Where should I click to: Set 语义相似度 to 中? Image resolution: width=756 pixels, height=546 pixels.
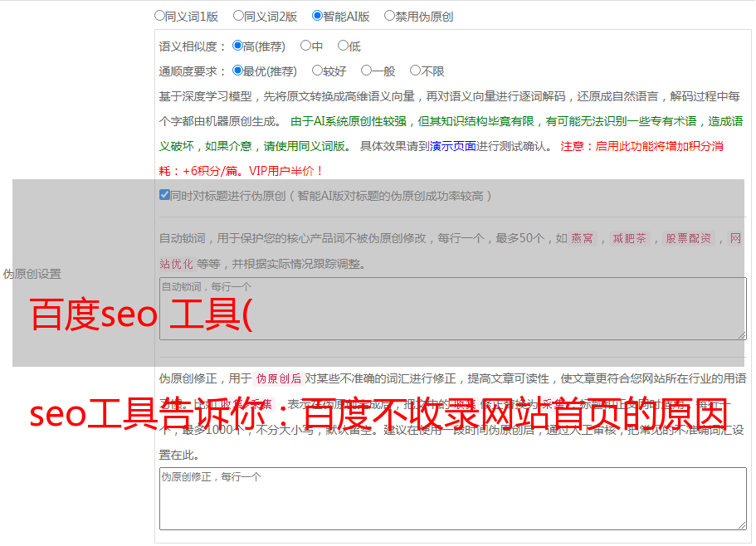point(305,46)
